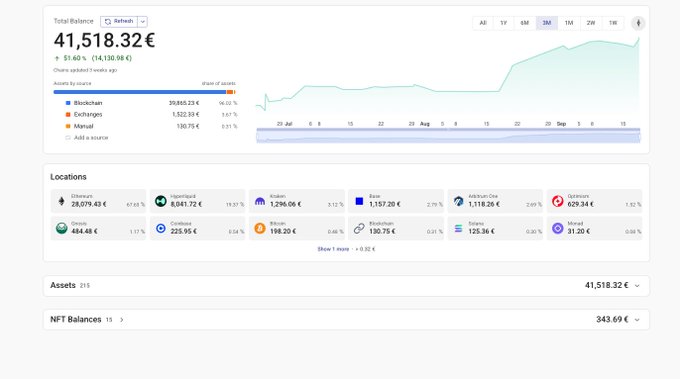Click the Manual 130.75 € source row
This screenshot has width=680, height=379.
click(x=145, y=126)
